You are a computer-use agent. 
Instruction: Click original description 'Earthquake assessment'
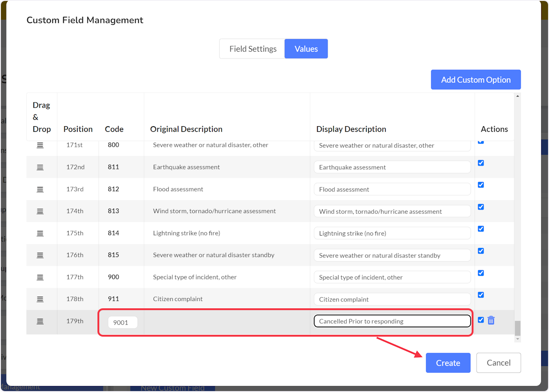click(x=187, y=167)
